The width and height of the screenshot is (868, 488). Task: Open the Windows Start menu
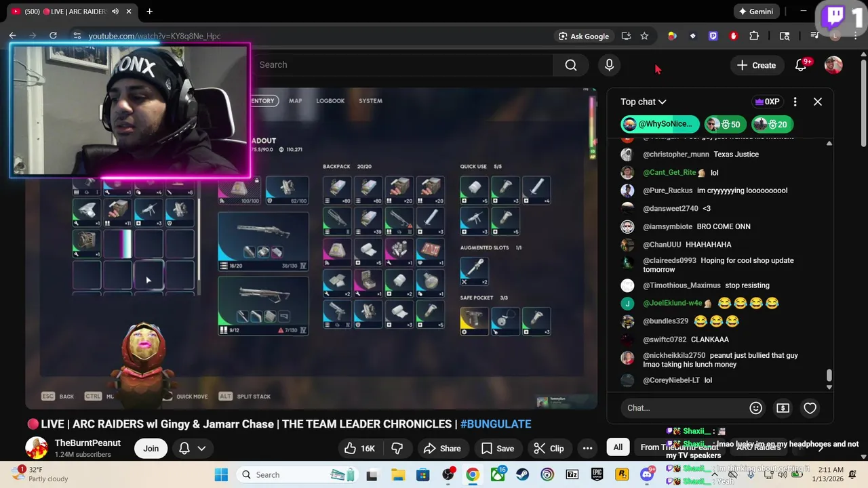point(222,475)
